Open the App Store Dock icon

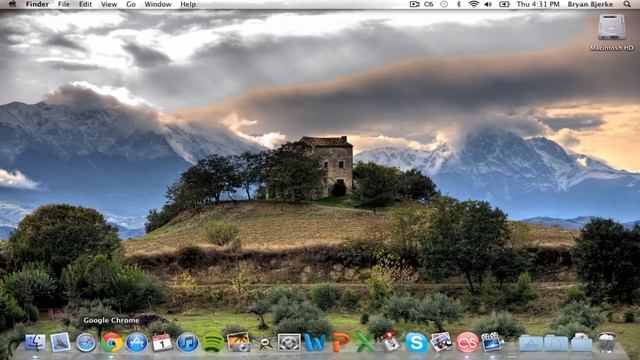[137, 342]
